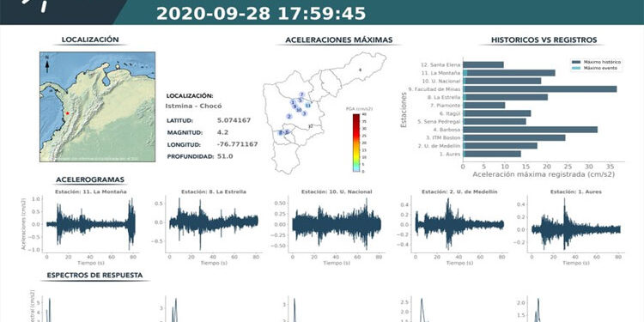Viewport: 644px width, 322px height.
Task: Click the Estación: 8. La Estrella plot title
Action: [214, 191]
